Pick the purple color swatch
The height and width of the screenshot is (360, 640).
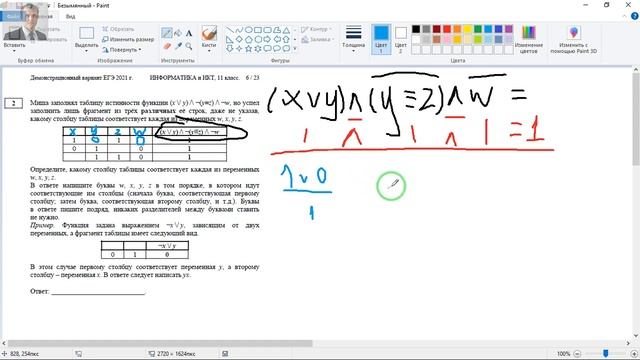509,29
